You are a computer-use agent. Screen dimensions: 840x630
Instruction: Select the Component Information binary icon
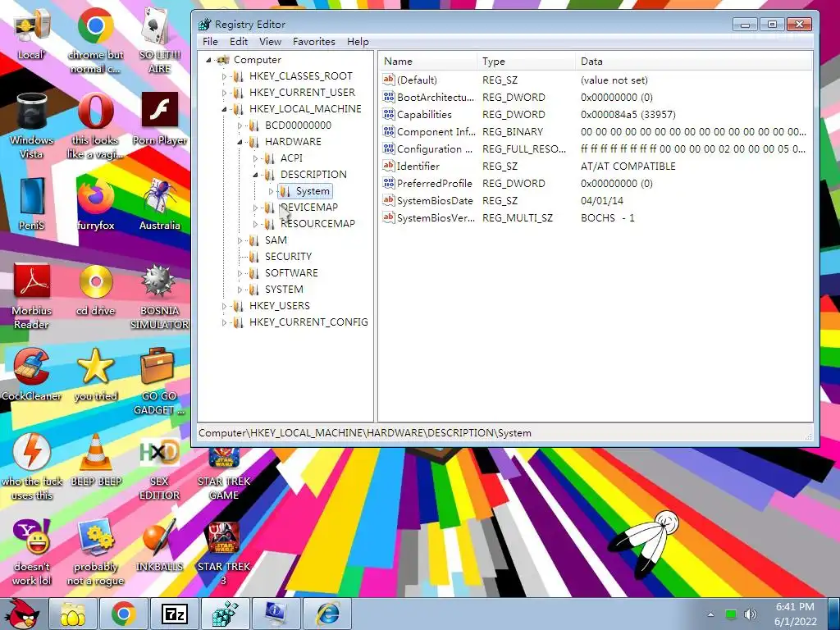point(388,131)
